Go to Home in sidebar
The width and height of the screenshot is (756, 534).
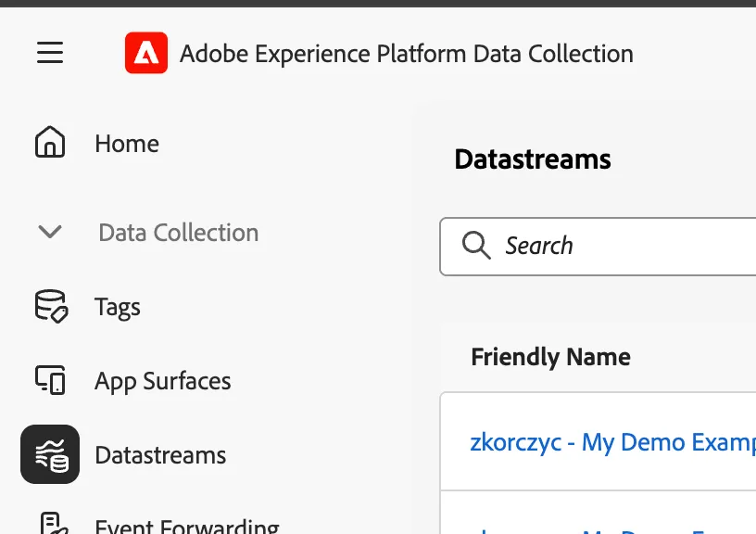pyautogui.click(x=127, y=144)
